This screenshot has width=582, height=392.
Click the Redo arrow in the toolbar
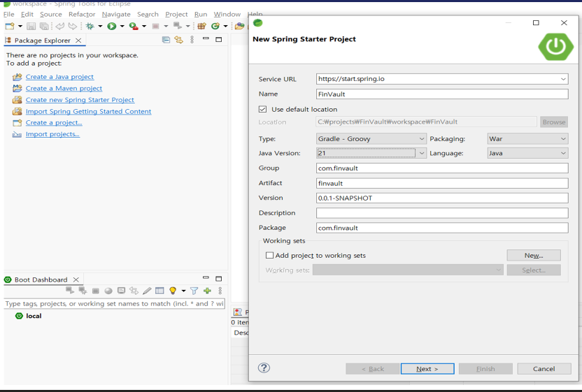[x=72, y=26]
